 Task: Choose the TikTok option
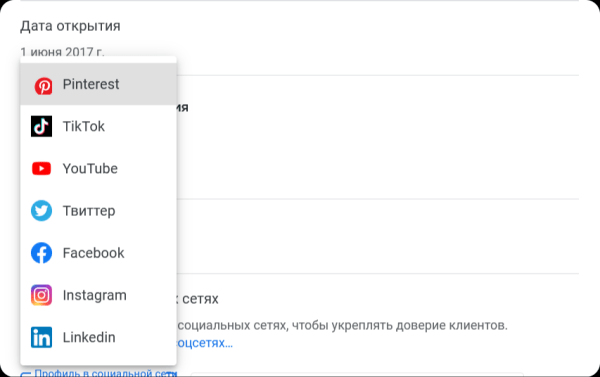(98, 126)
